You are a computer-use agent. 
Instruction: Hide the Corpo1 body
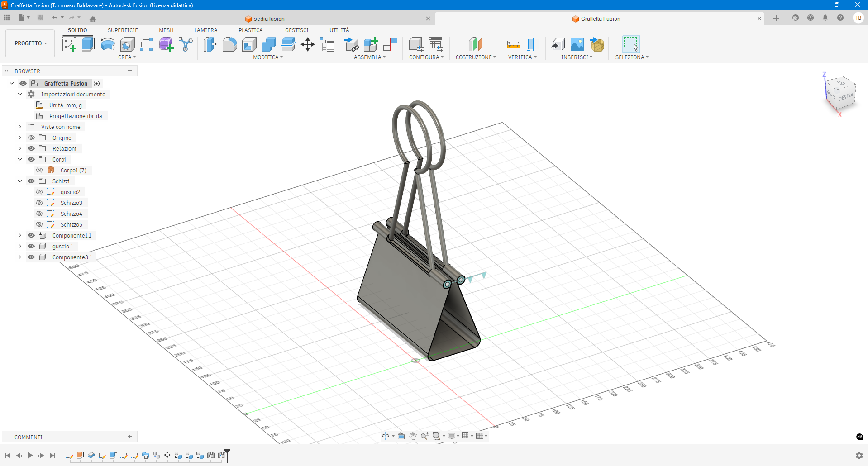[x=40, y=170]
